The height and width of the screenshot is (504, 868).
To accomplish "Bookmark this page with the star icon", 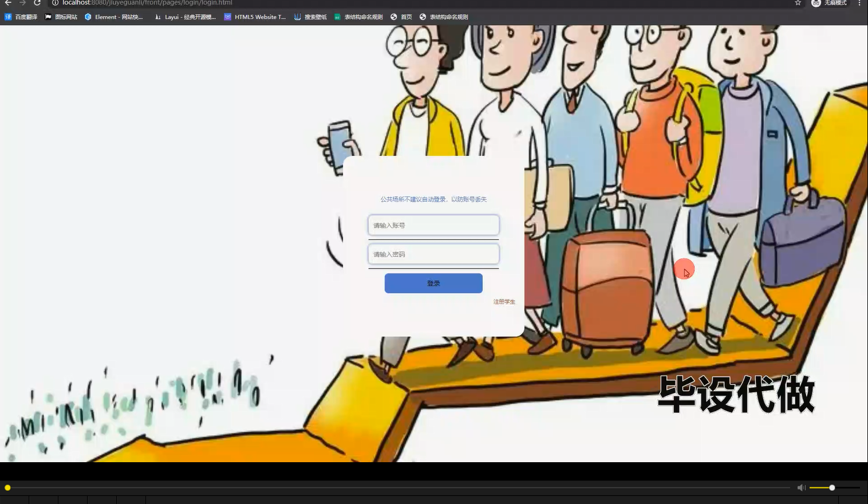I will (x=798, y=3).
